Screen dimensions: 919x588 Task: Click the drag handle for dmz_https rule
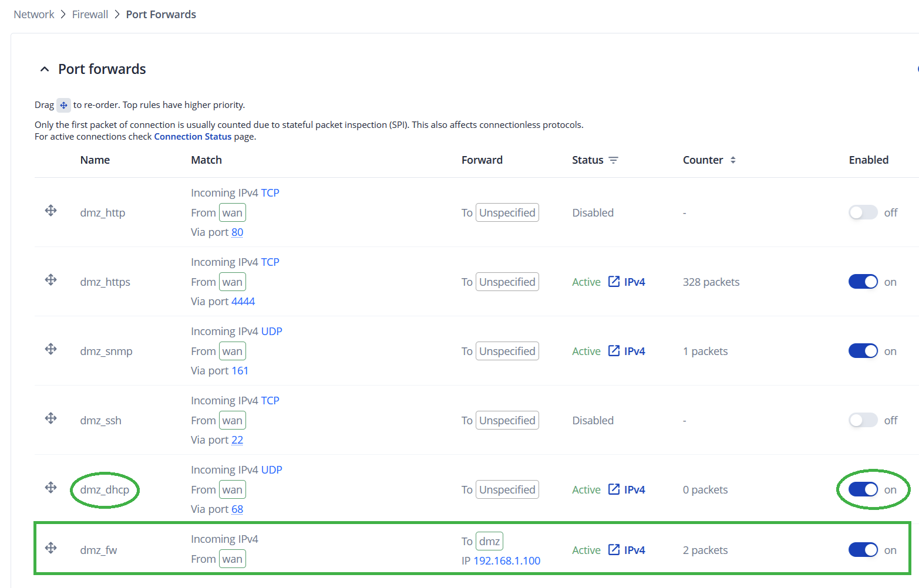pyautogui.click(x=51, y=280)
